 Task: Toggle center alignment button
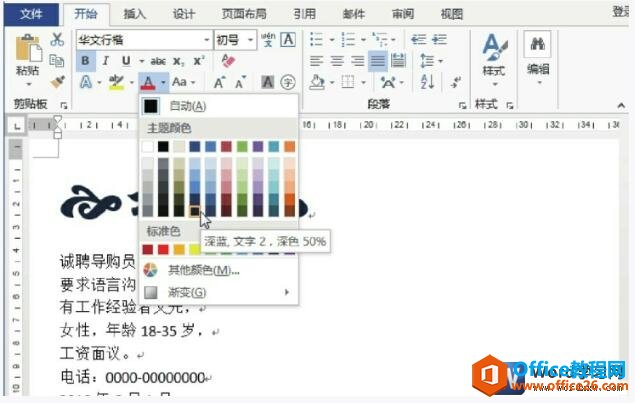pyautogui.click(x=337, y=61)
